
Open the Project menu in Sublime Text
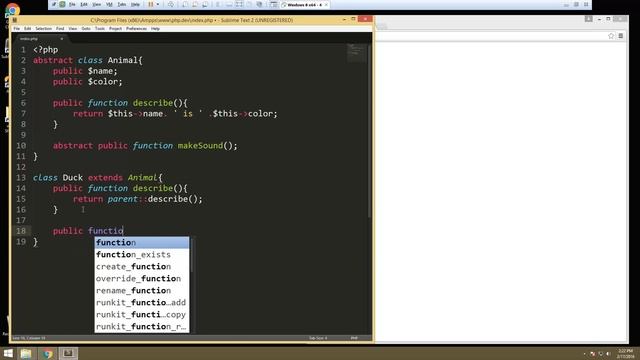tap(116, 29)
